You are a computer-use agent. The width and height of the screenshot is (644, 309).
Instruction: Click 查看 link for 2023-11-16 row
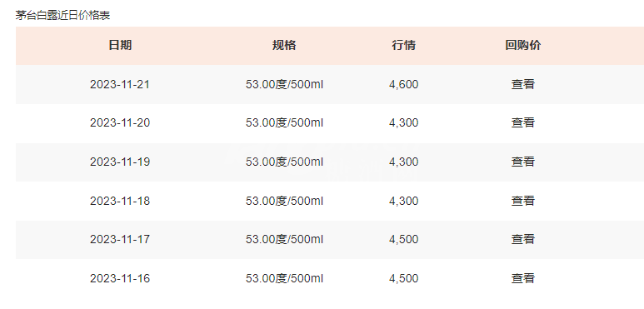tap(523, 278)
